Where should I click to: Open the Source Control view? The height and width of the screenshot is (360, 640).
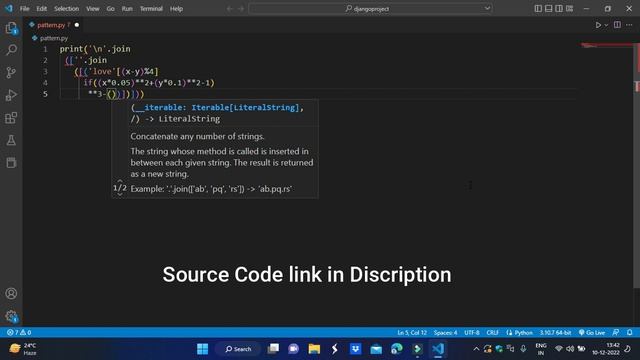(11, 73)
